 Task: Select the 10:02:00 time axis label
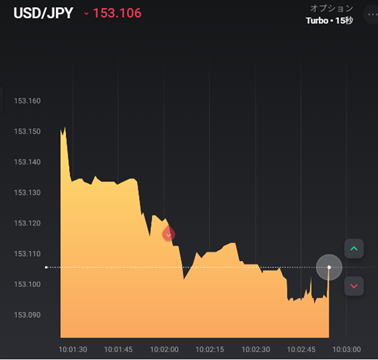point(164,349)
